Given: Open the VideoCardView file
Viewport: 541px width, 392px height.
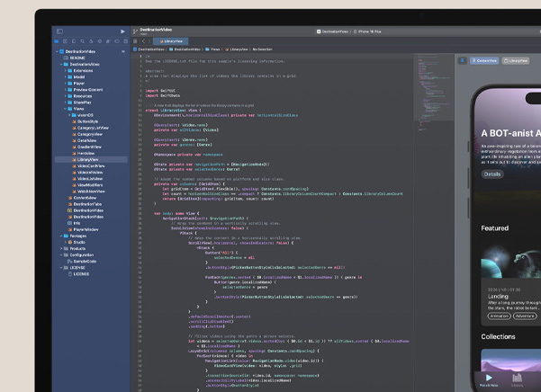Looking at the screenshot, I should (88, 166).
